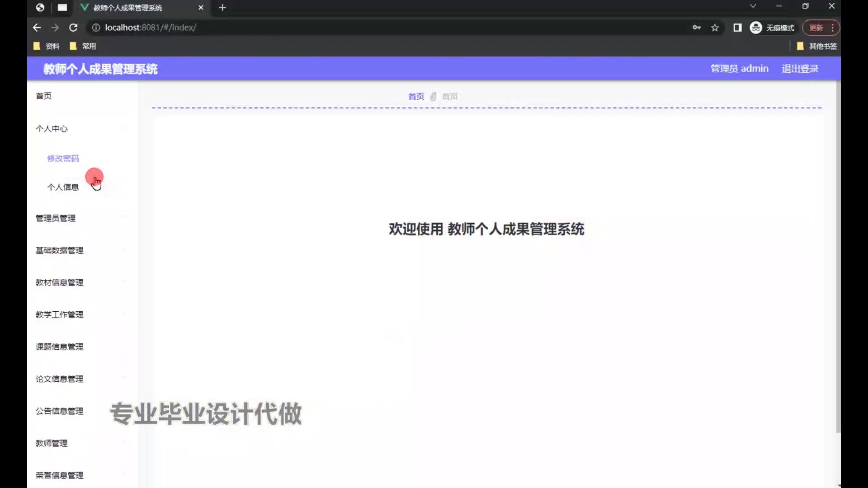Open a new browser tab
This screenshot has width=868, height=488.
pyautogui.click(x=222, y=8)
